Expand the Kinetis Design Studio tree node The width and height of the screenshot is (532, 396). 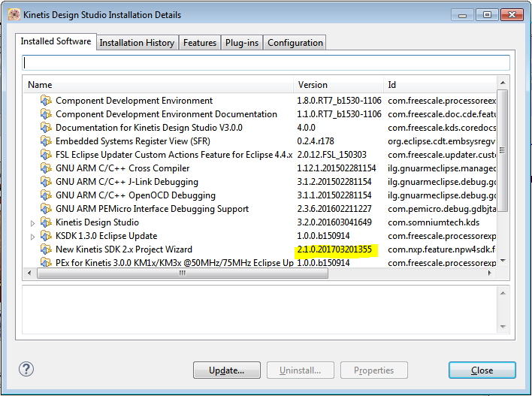32,223
